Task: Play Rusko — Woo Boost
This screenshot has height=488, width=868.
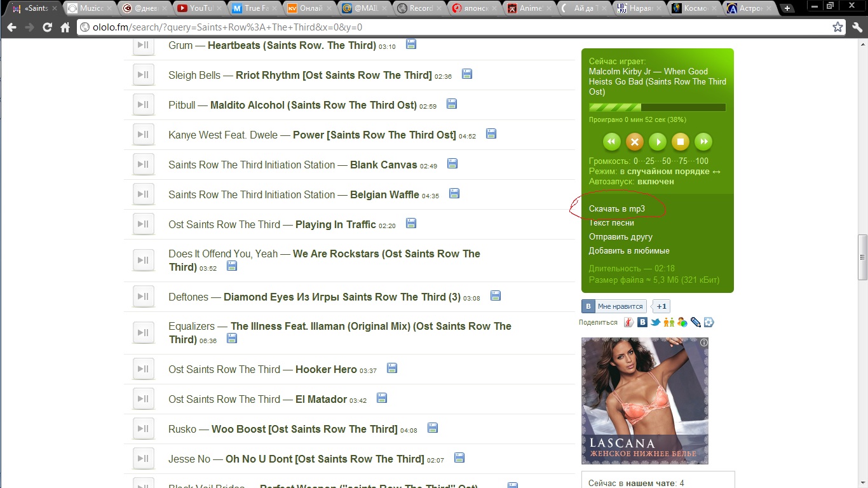Action: coord(144,429)
